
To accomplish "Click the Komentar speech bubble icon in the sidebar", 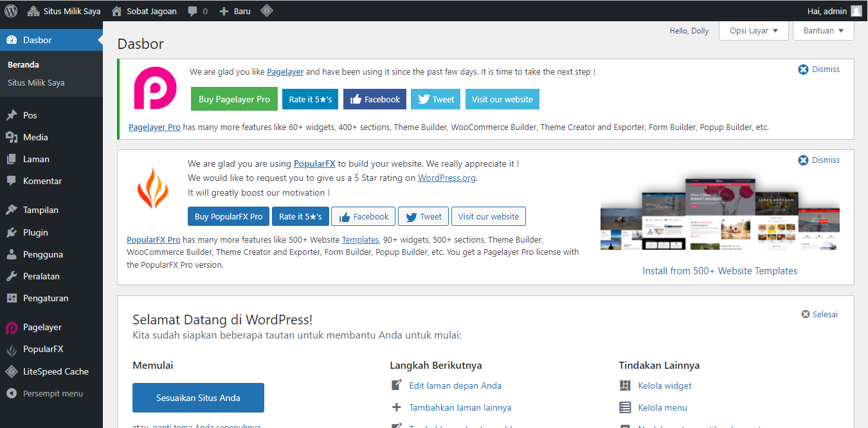I will 12,181.
